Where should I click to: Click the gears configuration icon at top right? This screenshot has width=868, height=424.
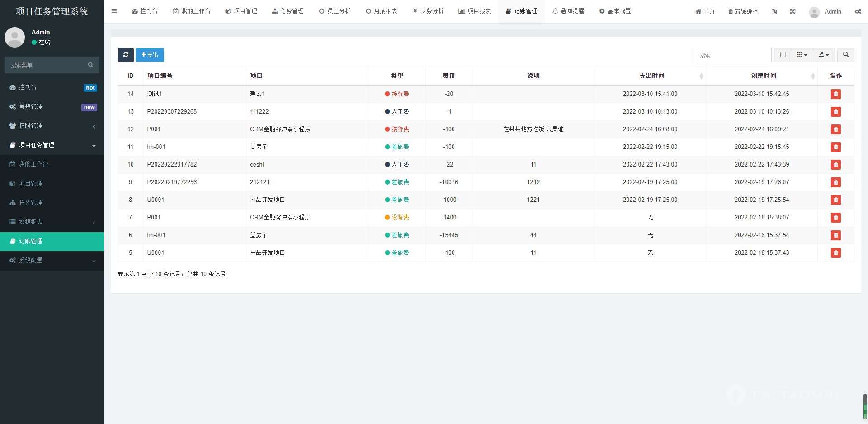coord(858,11)
